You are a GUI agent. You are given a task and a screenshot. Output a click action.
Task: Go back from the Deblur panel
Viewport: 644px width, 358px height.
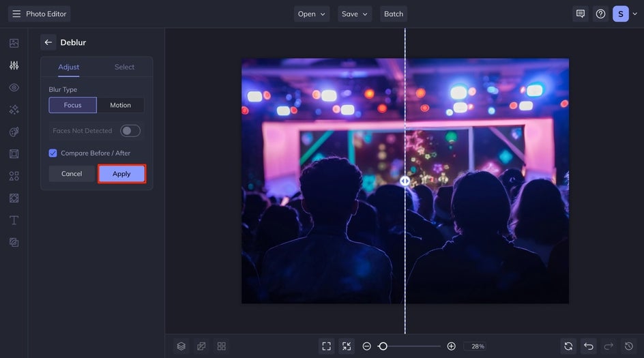pyautogui.click(x=48, y=42)
